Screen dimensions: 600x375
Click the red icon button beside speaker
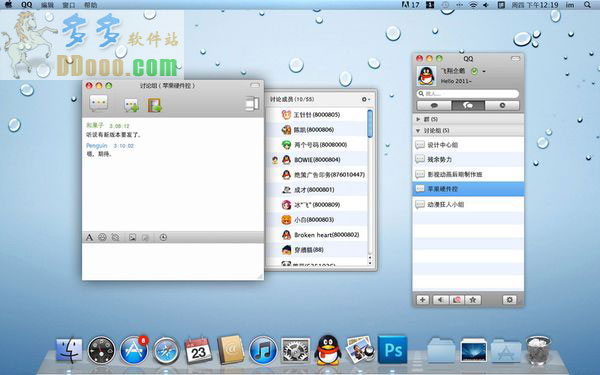[457, 300]
